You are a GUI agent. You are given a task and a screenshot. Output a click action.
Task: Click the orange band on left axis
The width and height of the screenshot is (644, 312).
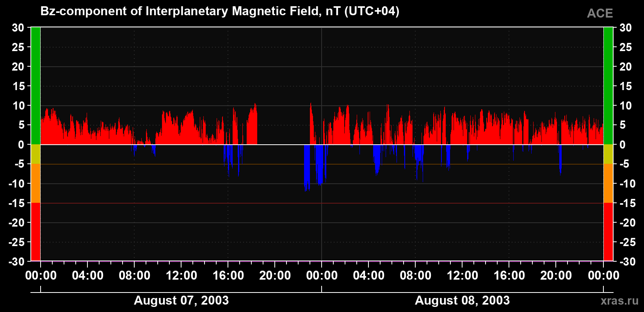coord(36,183)
